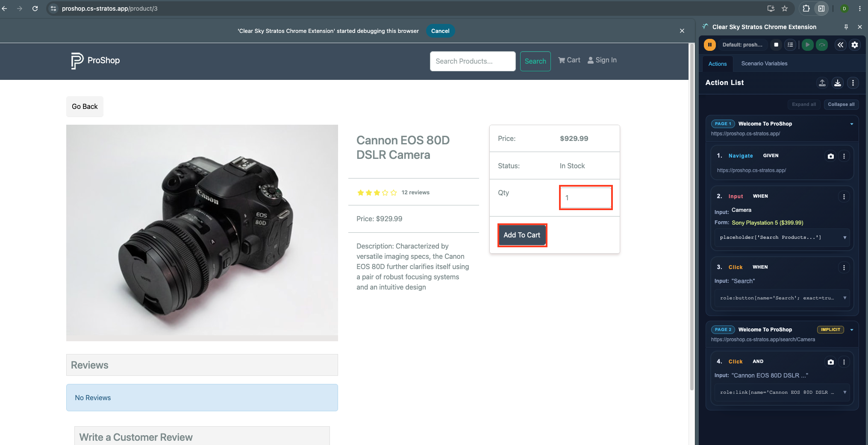The height and width of the screenshot is (445, 868).
Task: Click the Go Back button
Action: tap(85, 107)
